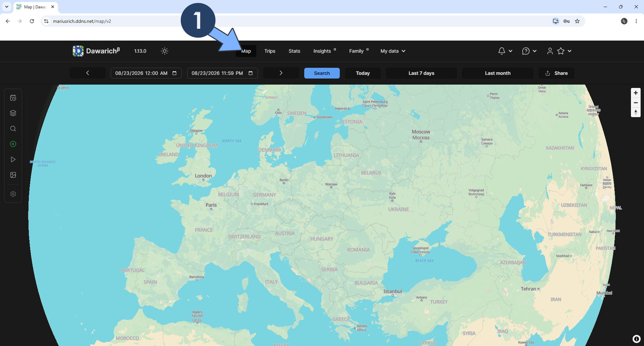Screen dimensions: 644x346
Task: Bookmark this page with the star icon
Action: click(x=577, y=21)
